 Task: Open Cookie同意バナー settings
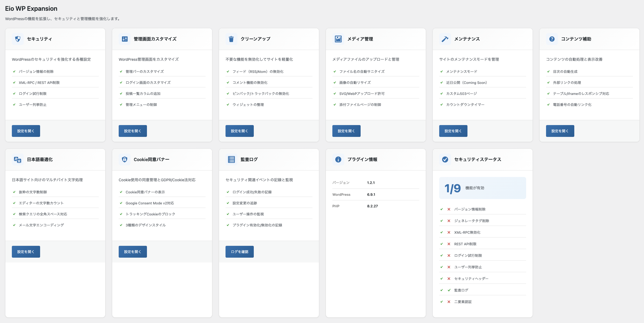click(x=133, y=251)
